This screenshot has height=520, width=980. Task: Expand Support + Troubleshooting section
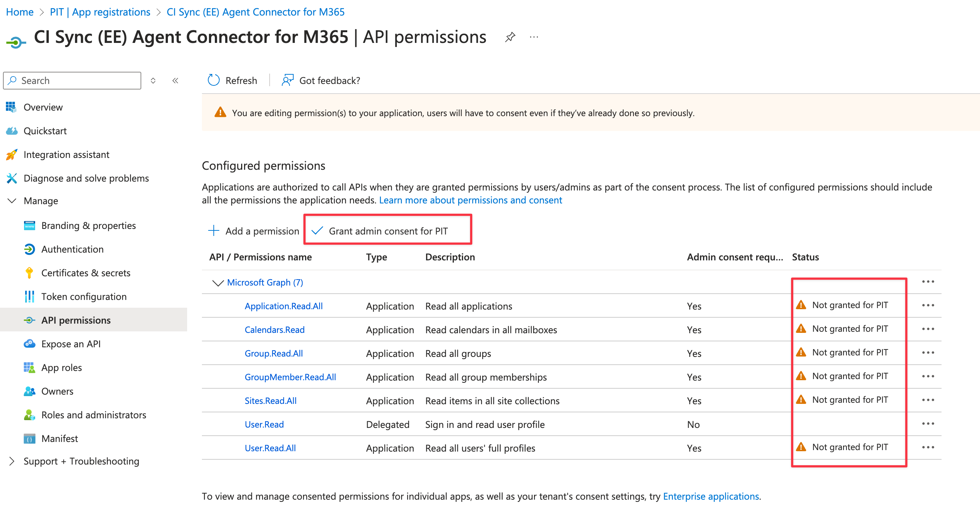12,461
